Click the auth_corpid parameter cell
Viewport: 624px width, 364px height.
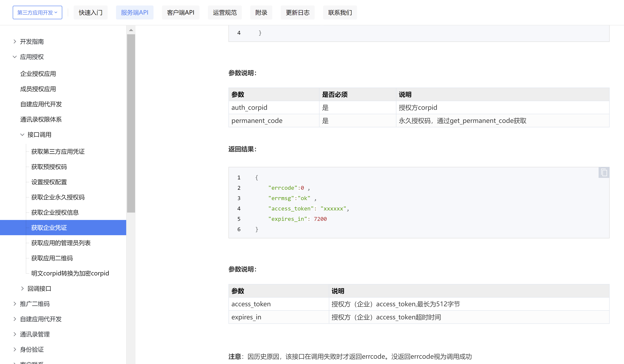(x=274, y=108)
